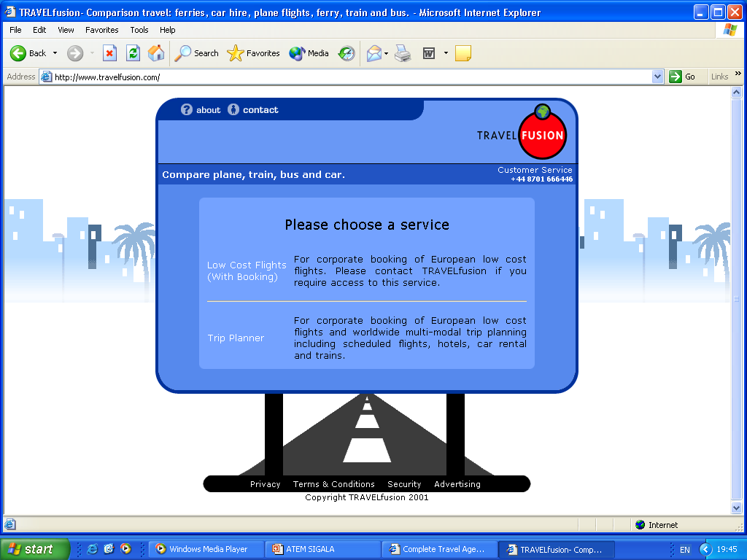Screen dimensions: 747x560
Task: Open the Windows Start button
Action: [34, 549]
